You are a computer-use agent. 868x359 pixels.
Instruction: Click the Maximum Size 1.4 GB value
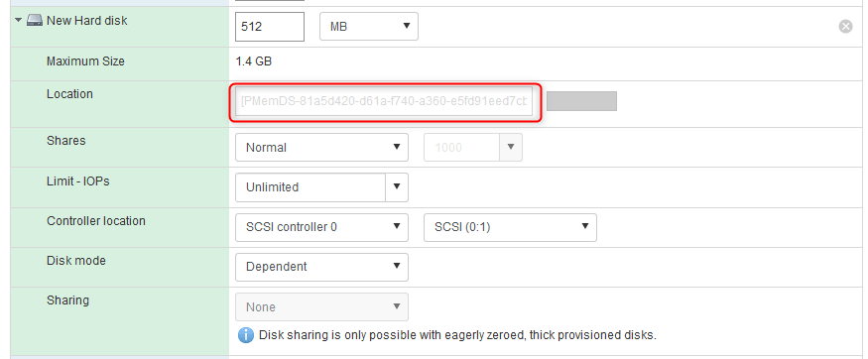[254, 61]
